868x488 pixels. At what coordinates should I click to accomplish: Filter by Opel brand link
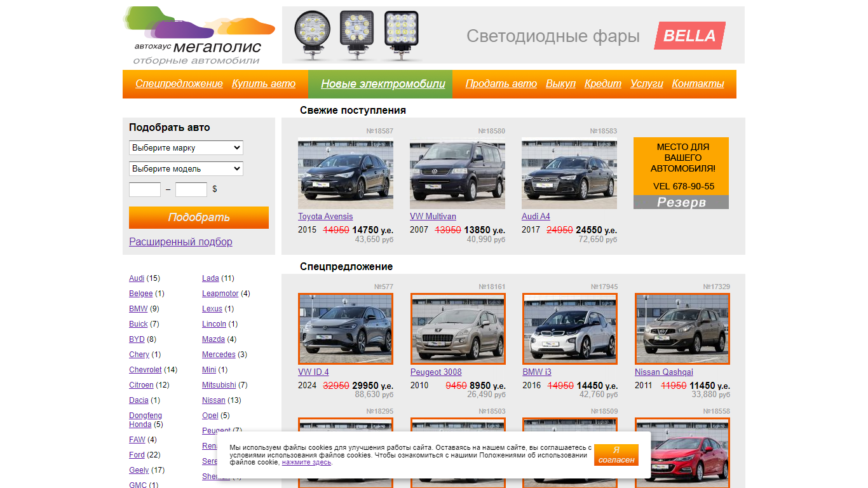click(210, 416)
